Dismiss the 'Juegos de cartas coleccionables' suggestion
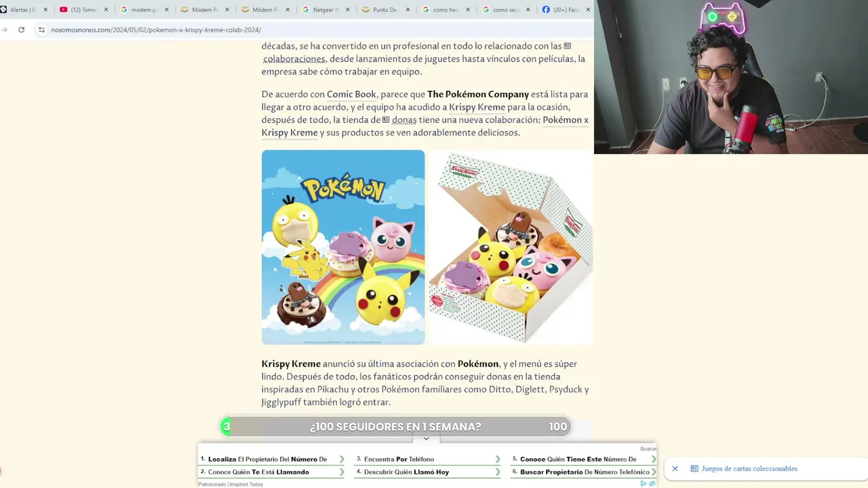Image resolution: width=868 pixels, height=488 pixels. tap(675, 468)
